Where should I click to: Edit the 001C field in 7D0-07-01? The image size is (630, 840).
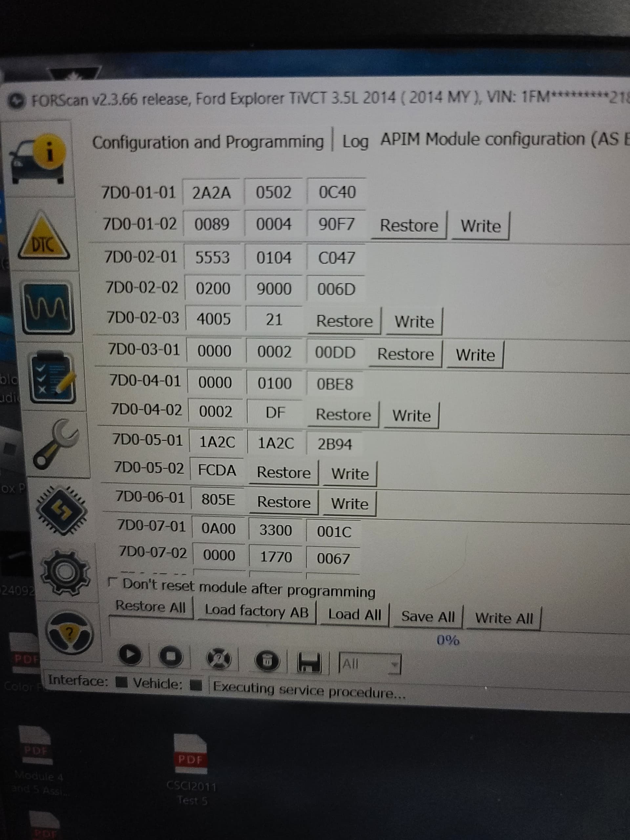pos(334,532)
